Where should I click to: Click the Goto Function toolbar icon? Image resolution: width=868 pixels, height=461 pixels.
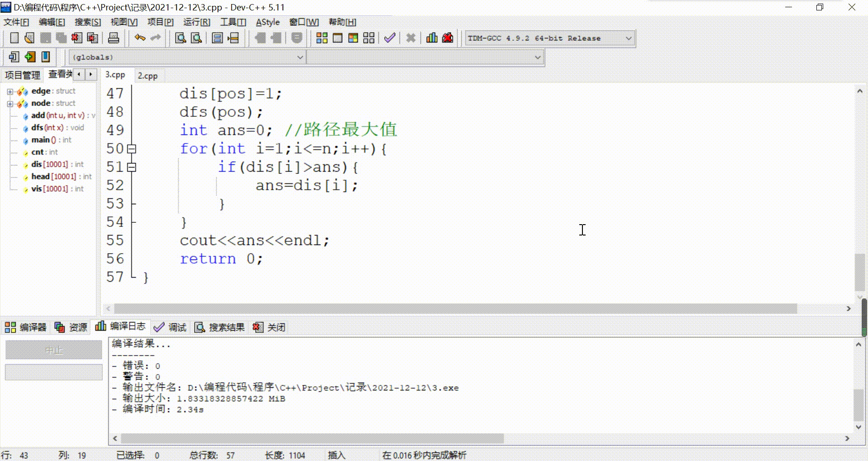tap(217, 38)
